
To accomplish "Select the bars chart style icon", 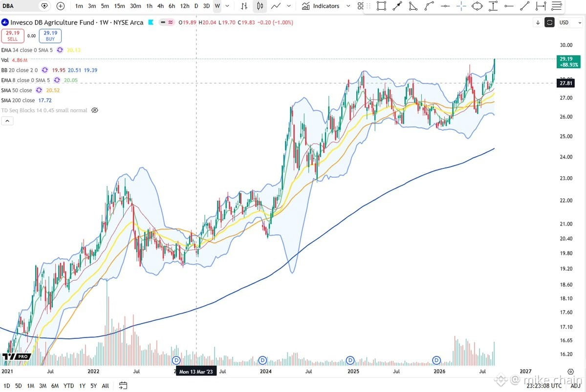I will click(244, 6).
